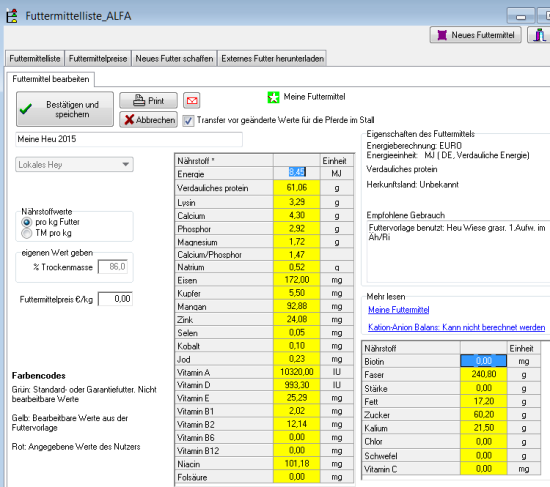Click the purple icon on Neues Futtermittel button

(x=442, y=35)
